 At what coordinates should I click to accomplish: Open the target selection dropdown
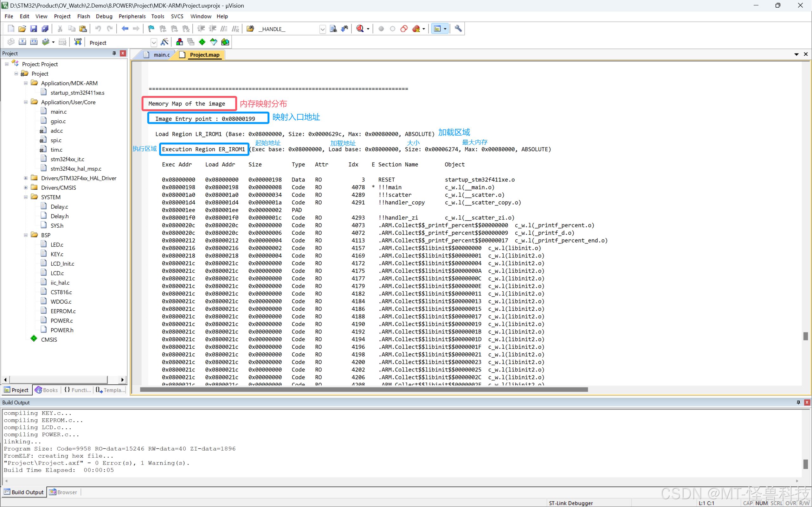[154, 42]
